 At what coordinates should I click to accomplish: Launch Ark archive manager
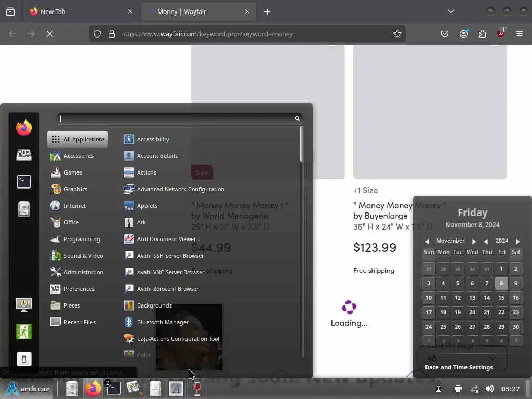pyautogui.click(x=210, y=222)
